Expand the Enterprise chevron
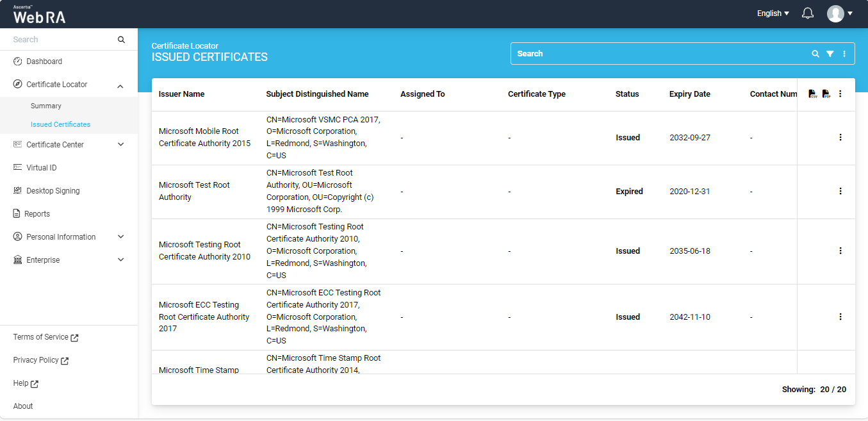This screenshot has width=868, height=421. coord(120,260)
